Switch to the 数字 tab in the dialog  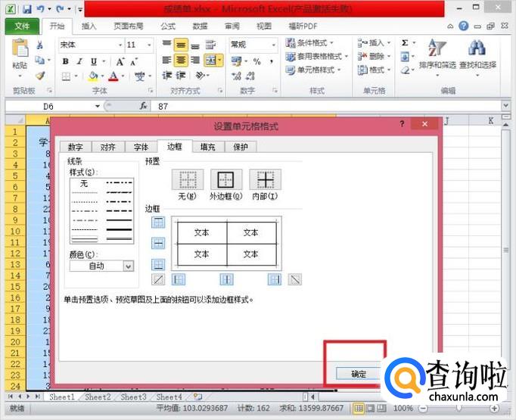[x=76, y=147]
